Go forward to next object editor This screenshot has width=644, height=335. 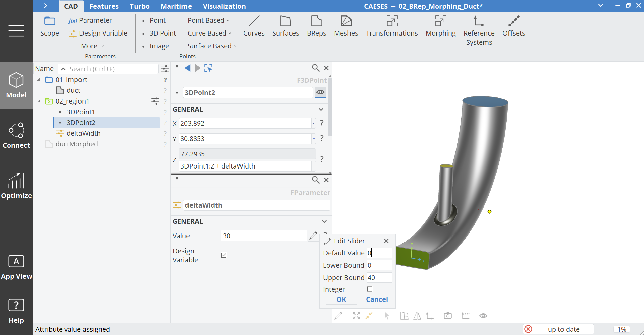coord(198,68)
